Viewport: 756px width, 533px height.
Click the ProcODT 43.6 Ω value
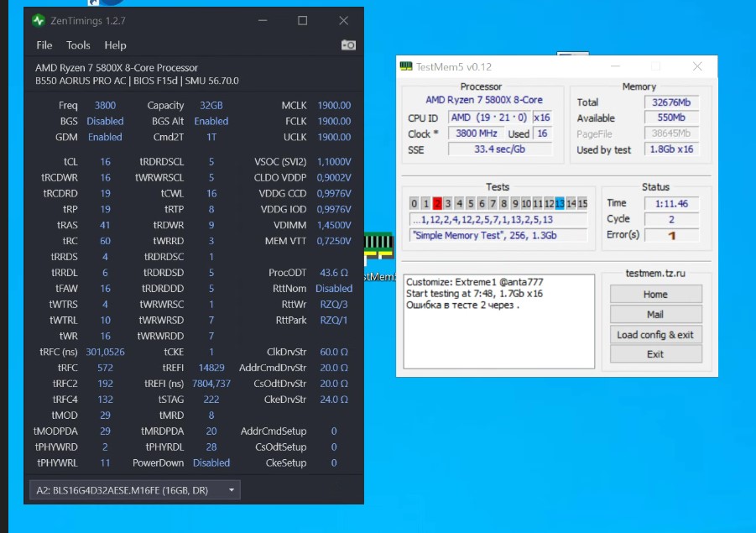(x=334, y=273)
